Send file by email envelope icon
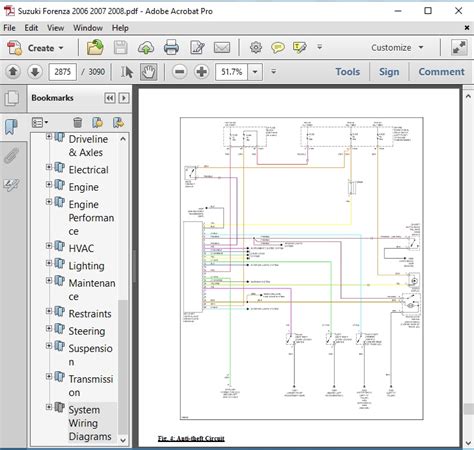This screenshot has height=450, width=474. [x=222, y=48]
